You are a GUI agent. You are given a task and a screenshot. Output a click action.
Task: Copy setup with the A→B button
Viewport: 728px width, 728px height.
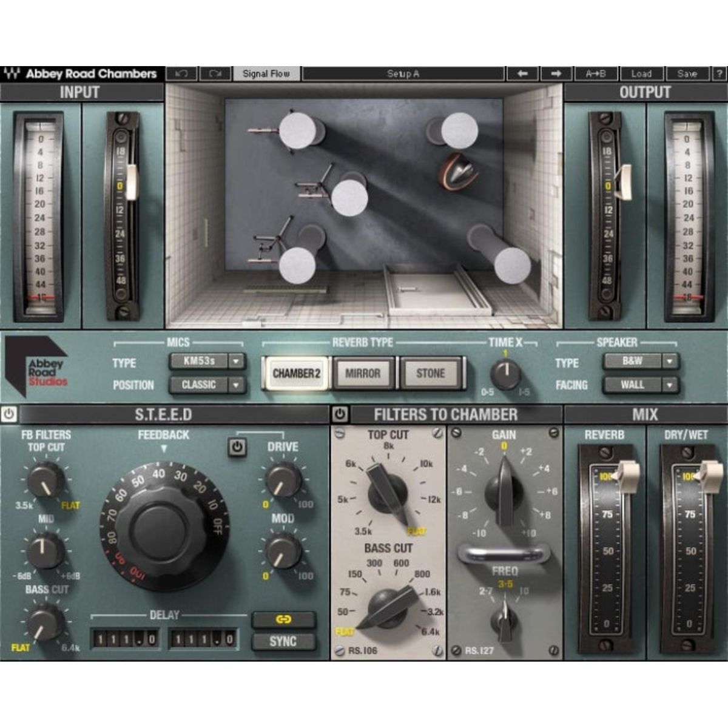pos(595,73)
